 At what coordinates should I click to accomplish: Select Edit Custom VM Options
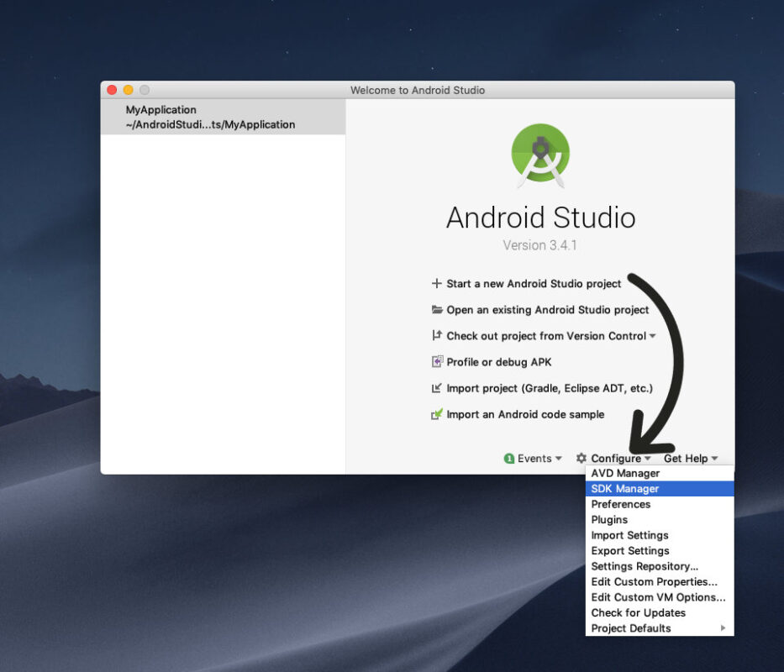coord(659,597)
